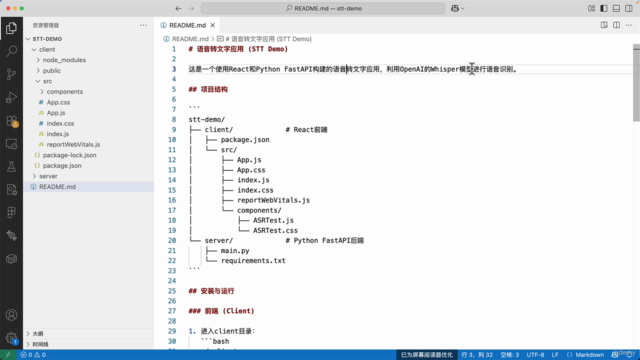640x360 pixels.
Task: Open index.css in the explorer
Action: tap(60, 123)
